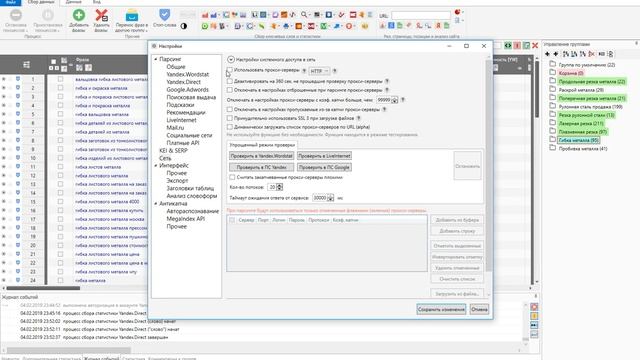Screen dimensions: 640x360
Task: Click the first sort groups icon in group panel
Action: point(566,54)
